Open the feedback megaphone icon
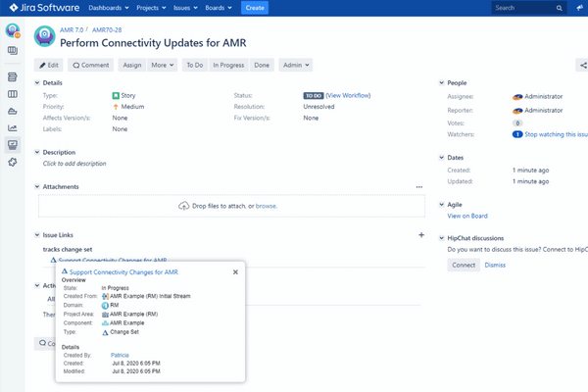The image size is (588, 392). [x=580, y=8]
